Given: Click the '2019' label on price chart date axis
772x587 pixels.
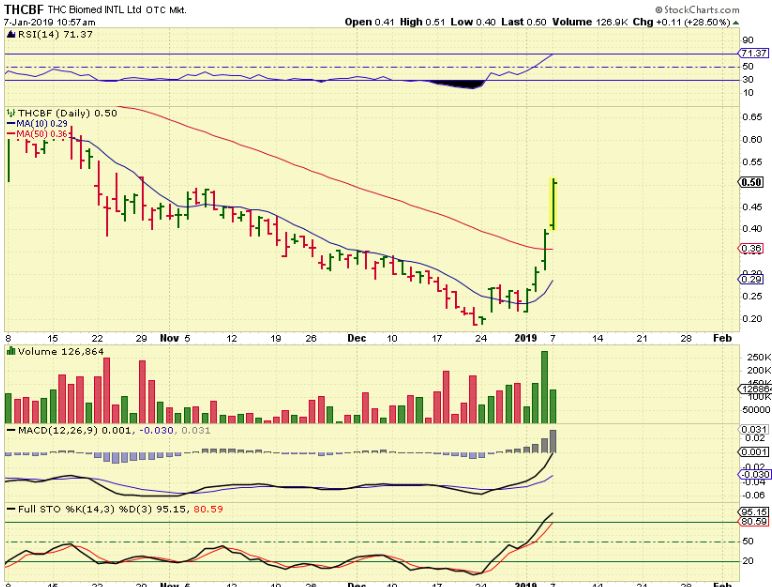Looking at the screenshot, I should click(525, 338).
